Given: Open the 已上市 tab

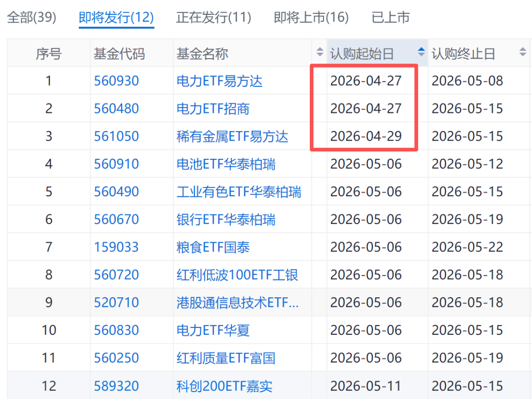Looking at the screenshot, I should (391, 17).
